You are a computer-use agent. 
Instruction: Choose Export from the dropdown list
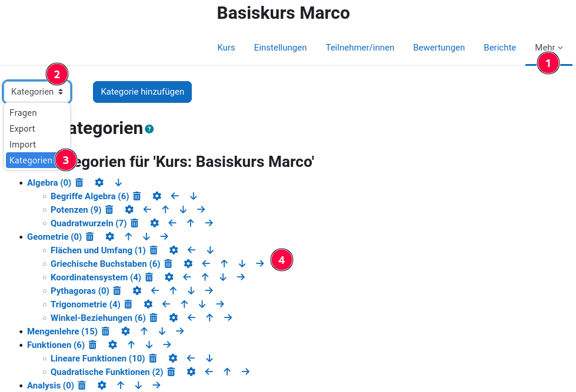point(22,129)
